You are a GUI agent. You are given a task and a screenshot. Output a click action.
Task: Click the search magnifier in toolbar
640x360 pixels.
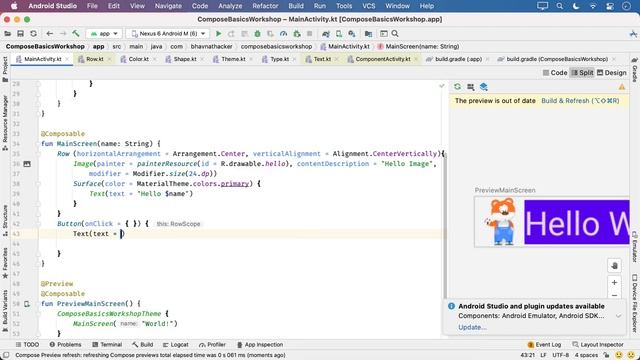(395, 34)
